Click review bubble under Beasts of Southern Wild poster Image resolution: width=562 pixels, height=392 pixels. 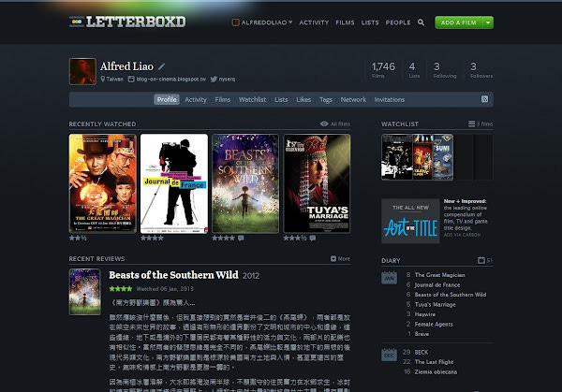(241, 238)
